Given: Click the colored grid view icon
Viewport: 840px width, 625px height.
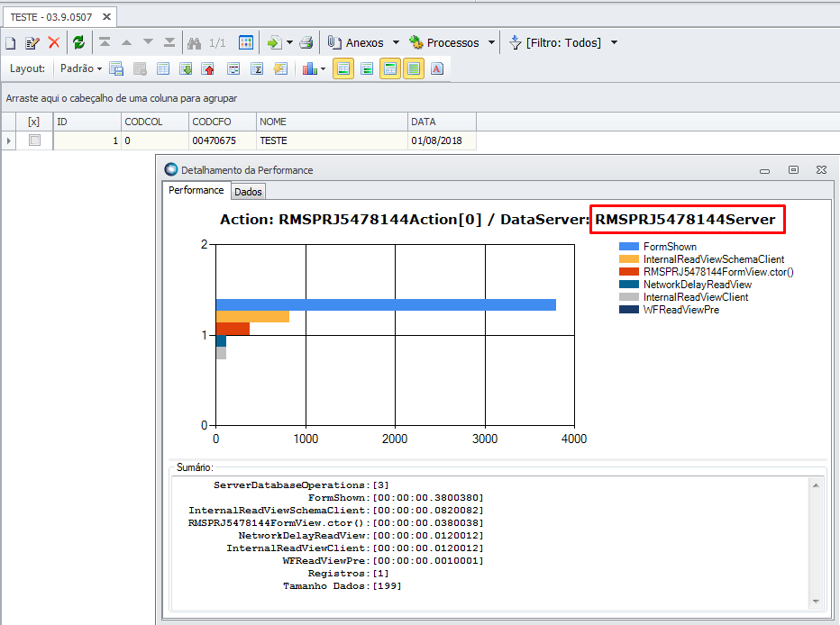Looking at the screenshot, I should 246,42.
